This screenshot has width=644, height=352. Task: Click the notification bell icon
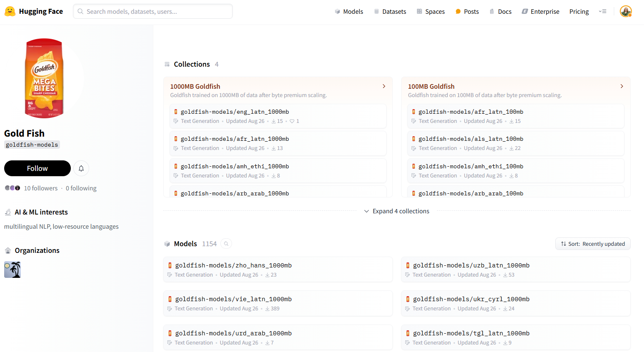click(81, 168)
